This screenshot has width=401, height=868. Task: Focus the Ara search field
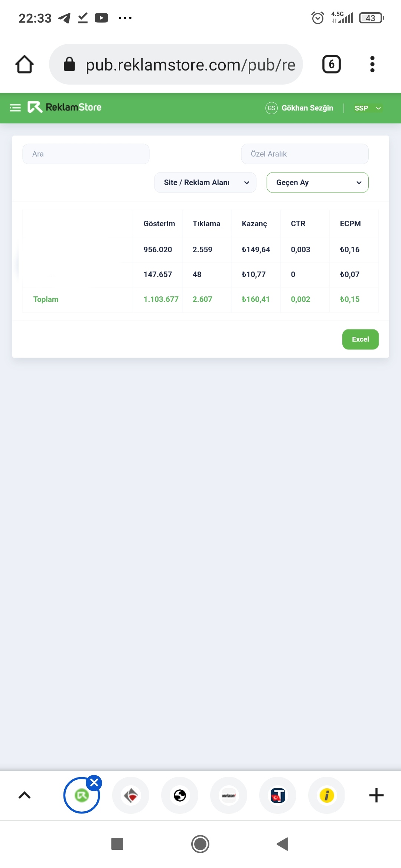click(86, 154)
